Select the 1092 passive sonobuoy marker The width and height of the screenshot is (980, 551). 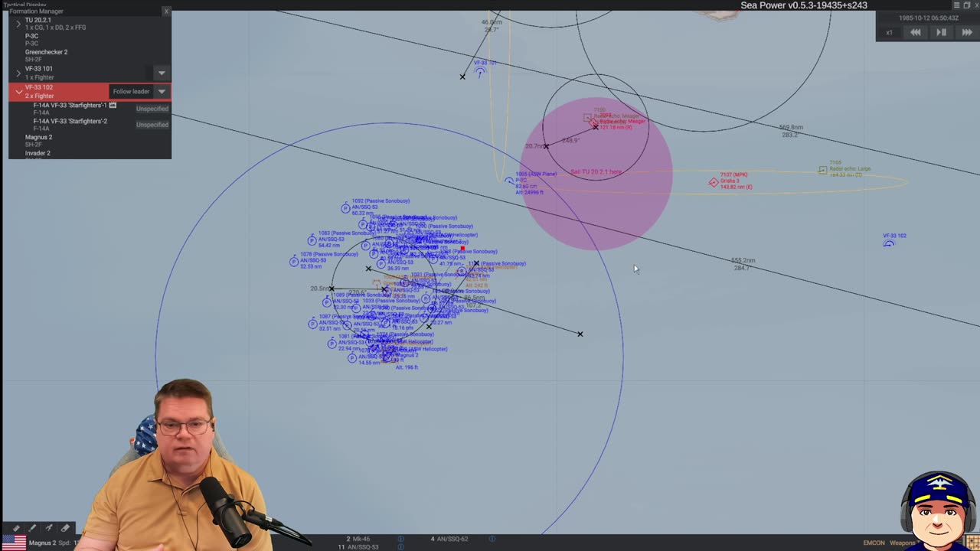(x=345, y=208)
